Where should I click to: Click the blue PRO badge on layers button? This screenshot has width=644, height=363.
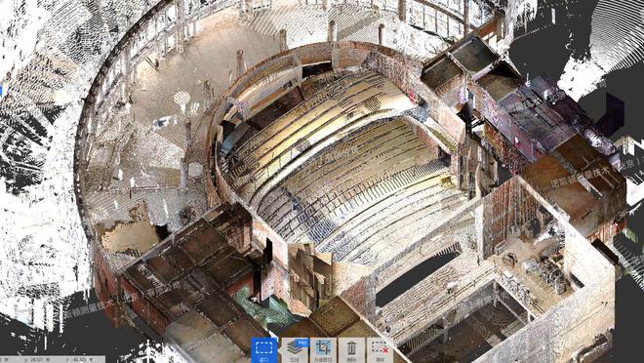pos(302,343)
